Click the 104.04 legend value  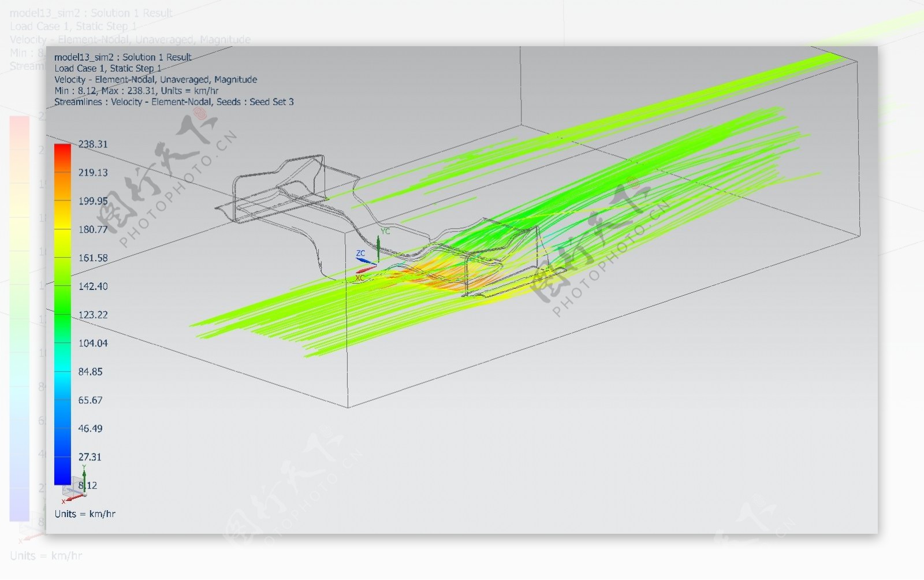(93, 343)
